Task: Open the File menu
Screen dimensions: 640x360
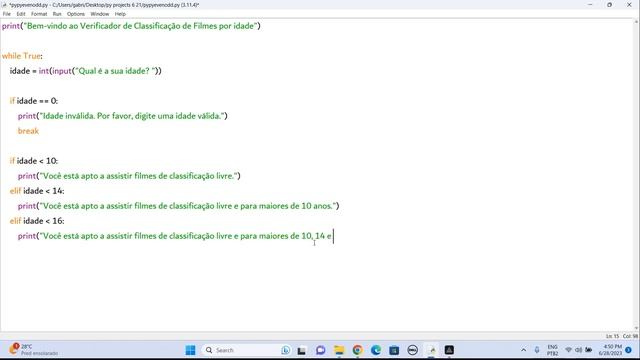Action: click(x=7, y=14)
